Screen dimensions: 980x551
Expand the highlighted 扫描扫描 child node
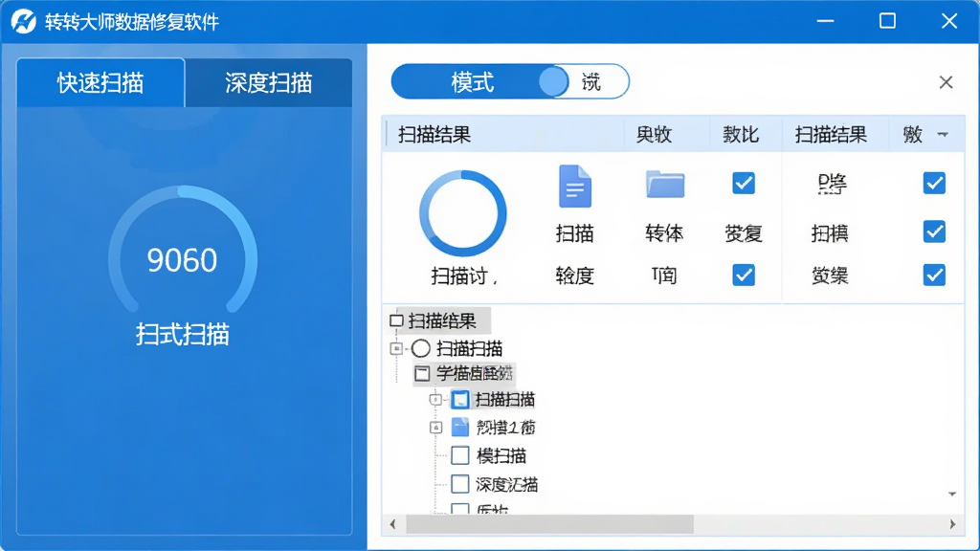[x=435, y=399]
